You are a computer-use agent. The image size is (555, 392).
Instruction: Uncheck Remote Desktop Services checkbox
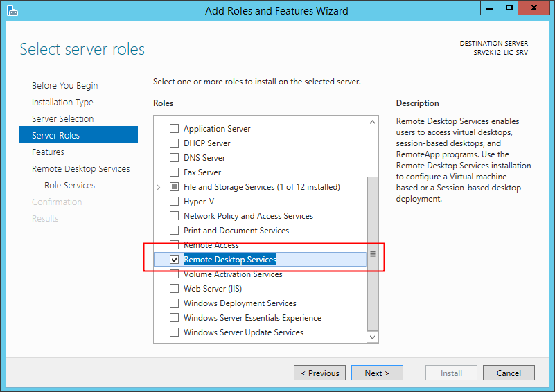[x=175, y=260]
